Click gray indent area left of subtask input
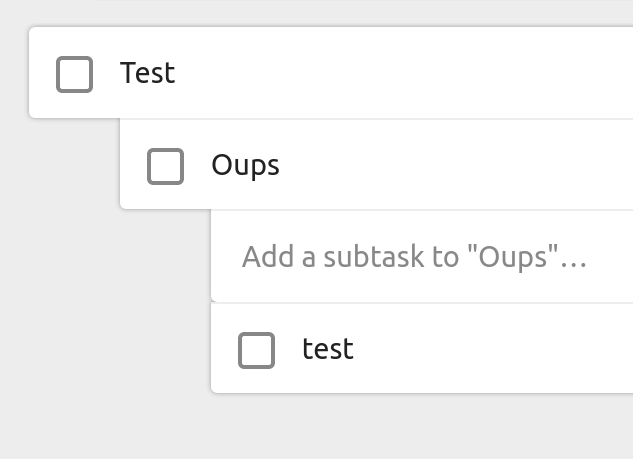 pos(110,257)
